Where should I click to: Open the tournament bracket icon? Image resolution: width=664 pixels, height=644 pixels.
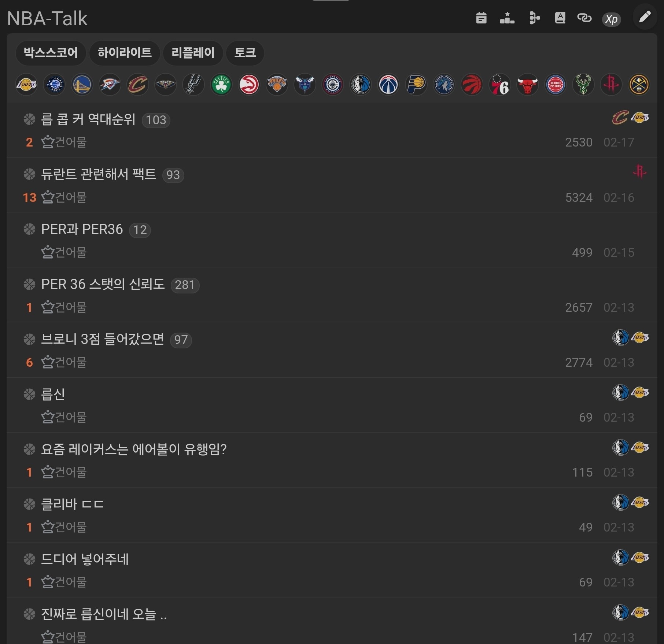click(x=534, y=18)
